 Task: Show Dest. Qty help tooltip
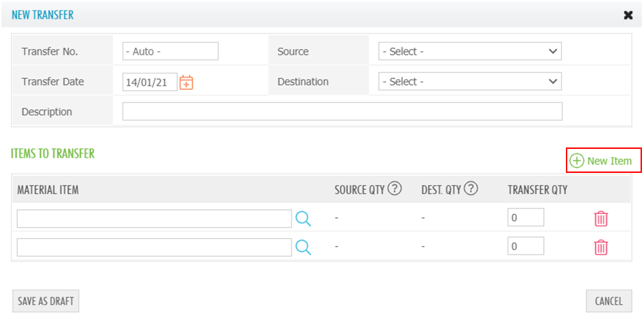(471, 189)
